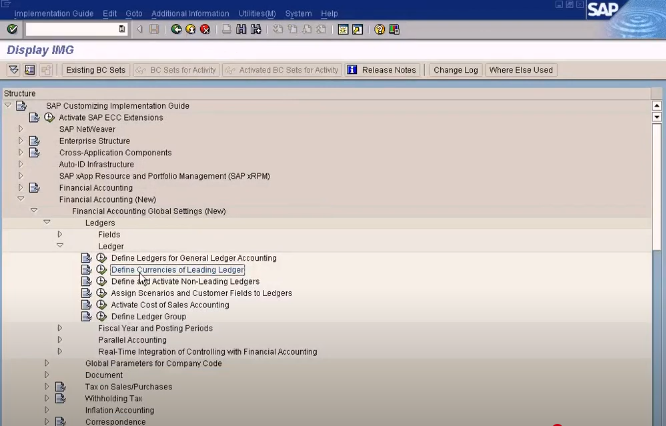Expand the Inflation Accounting node
The height and width of the screenshot is (426, 666).
click(x=47, y=410)
